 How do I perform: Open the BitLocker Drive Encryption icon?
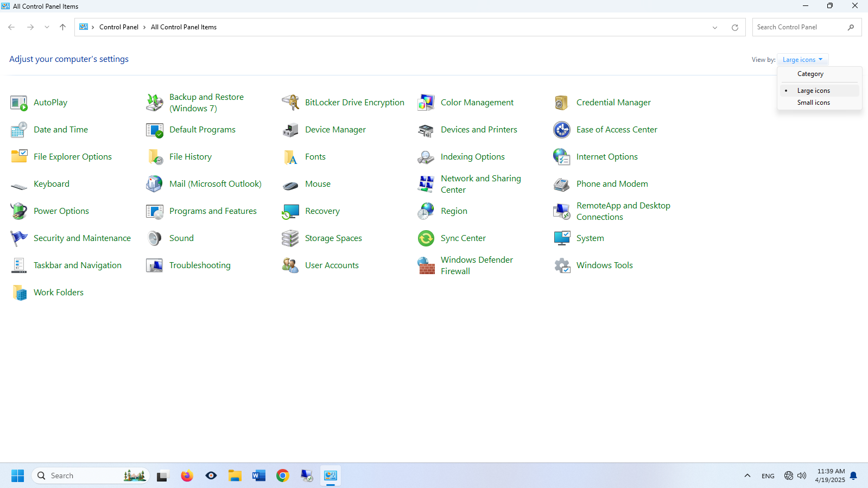(x=290, y=103)
